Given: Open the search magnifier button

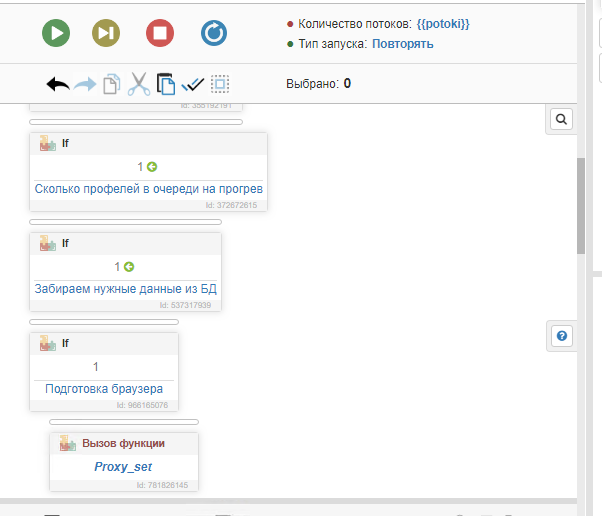Looking at the screenshot, I should [561, 120].
